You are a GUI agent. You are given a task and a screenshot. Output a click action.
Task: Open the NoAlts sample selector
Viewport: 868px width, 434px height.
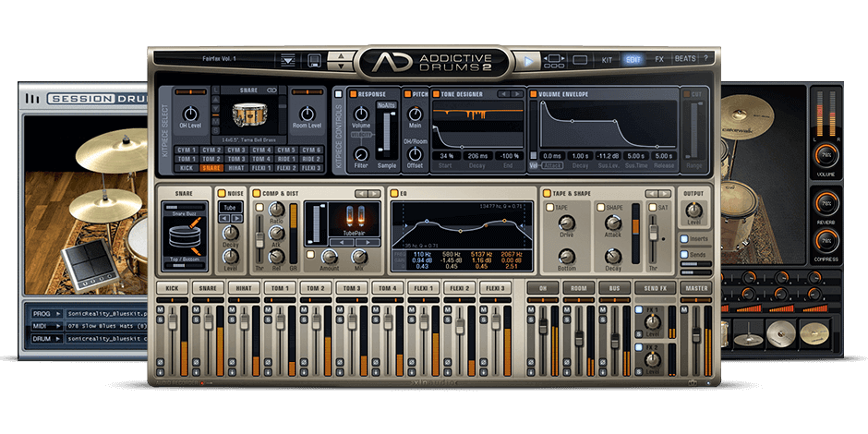click(x=386, y=105)
